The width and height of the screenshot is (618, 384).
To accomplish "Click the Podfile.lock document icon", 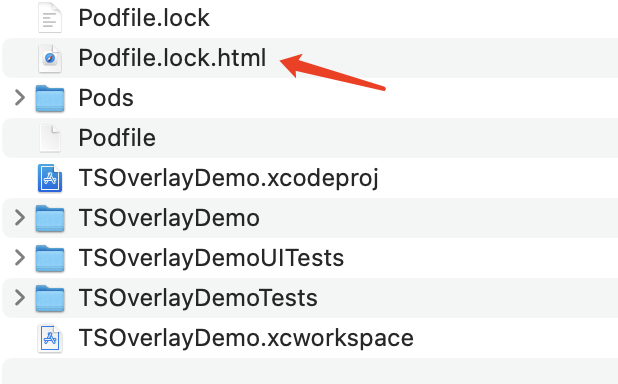I will (x=50, y=18).
